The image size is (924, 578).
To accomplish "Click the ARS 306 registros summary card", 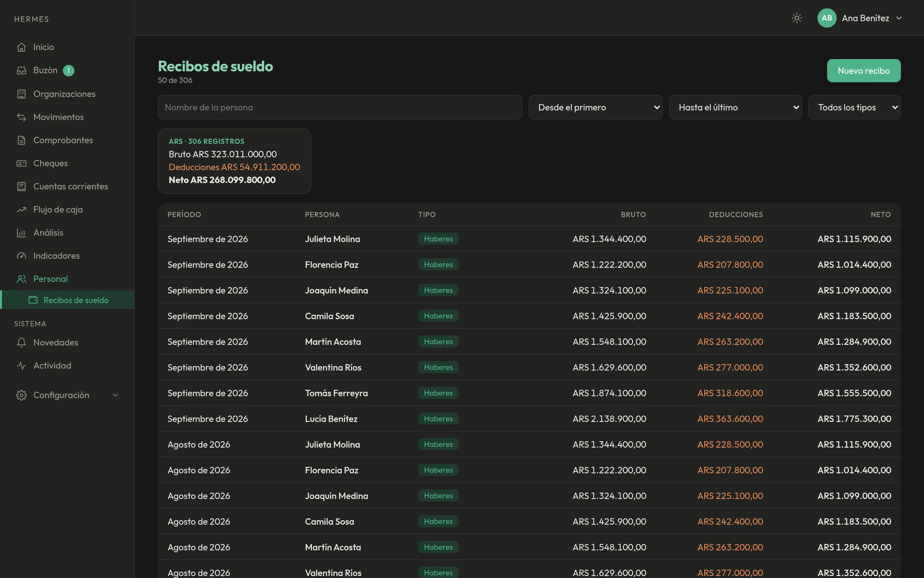I will 235,161.
